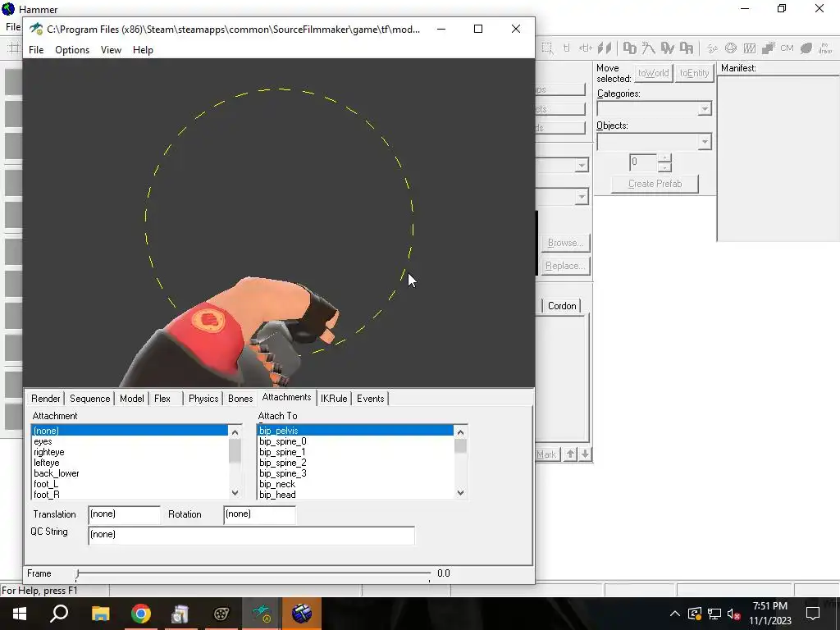This screenshot has width=840, height=630.
Task: Open the Options menu
Action: [72, 50]
